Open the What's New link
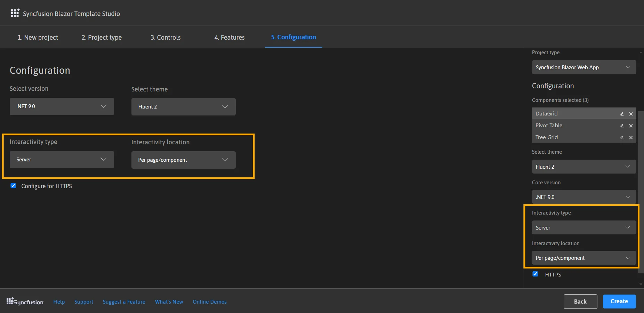 (169, 302)
